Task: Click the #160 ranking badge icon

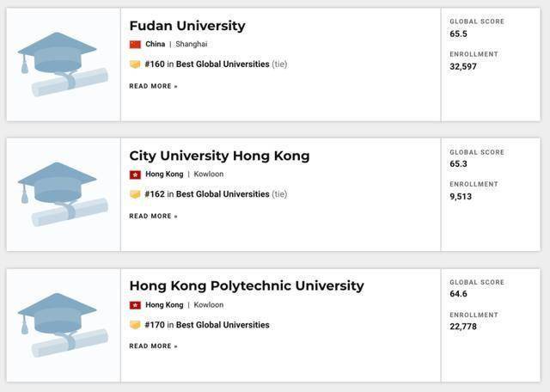Action: (x=135, y=64)
